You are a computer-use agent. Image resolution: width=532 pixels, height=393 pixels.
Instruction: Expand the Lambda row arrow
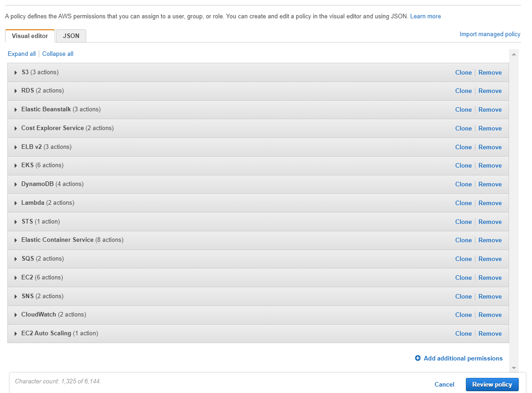tap(16, 203)
